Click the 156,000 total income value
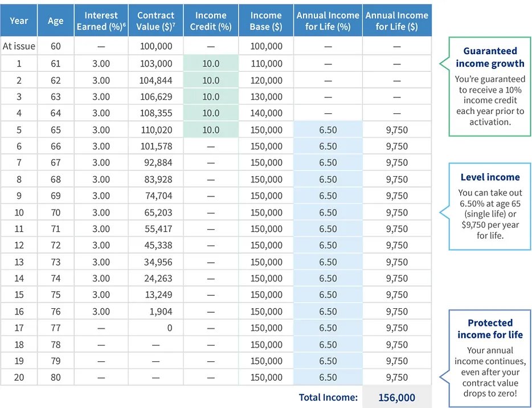Screen dimensions: 532x408 pyautogui.click(x=396, y=398)
